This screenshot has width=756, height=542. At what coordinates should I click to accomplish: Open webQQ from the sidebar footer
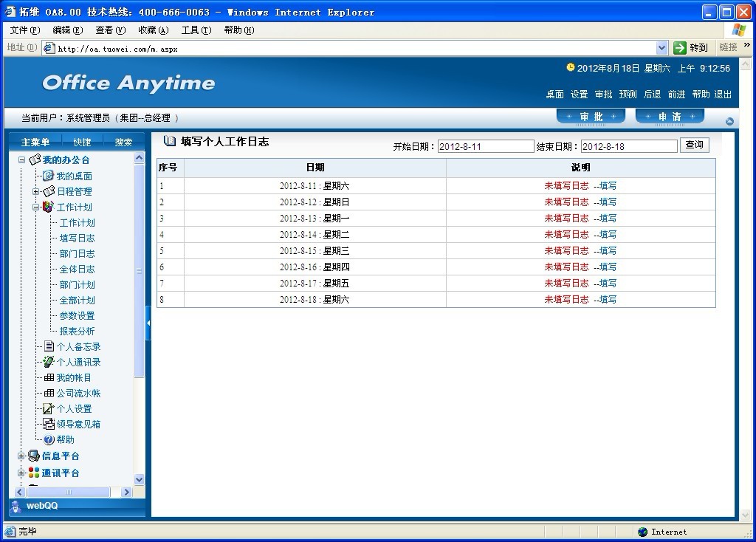[41, 506]
